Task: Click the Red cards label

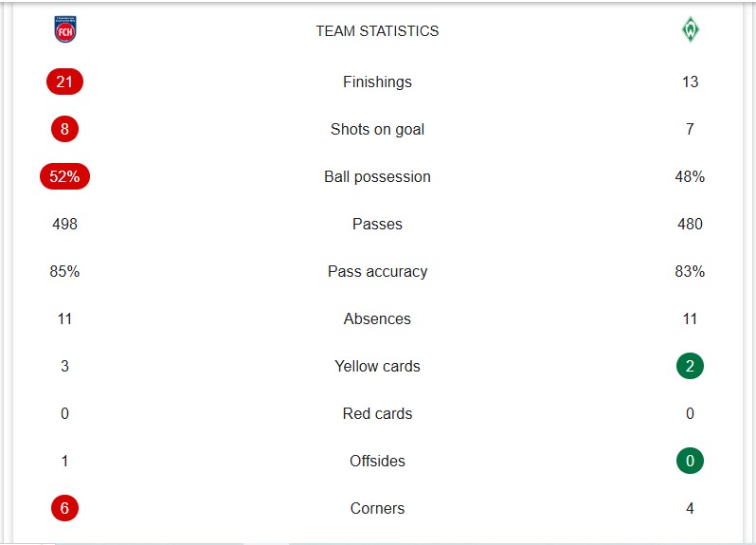Action: (377, 413)
